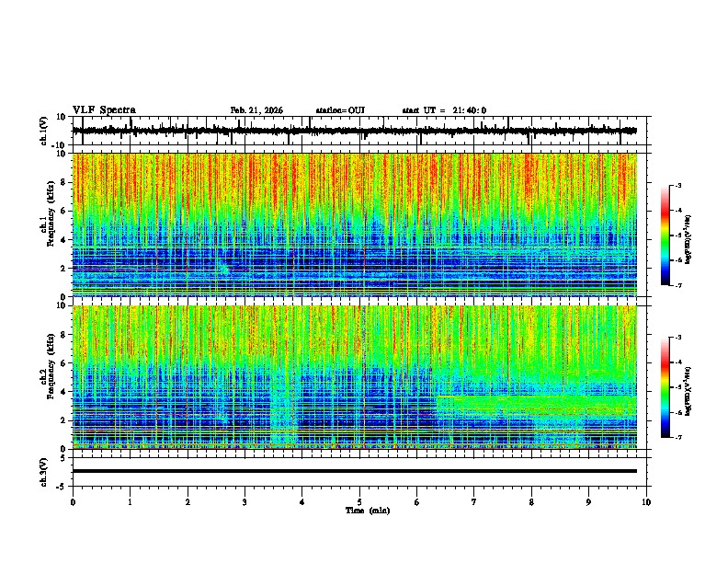Click the date 'Feb. 21, 2026'
This screenshot has height=563, width=728.
256,110
